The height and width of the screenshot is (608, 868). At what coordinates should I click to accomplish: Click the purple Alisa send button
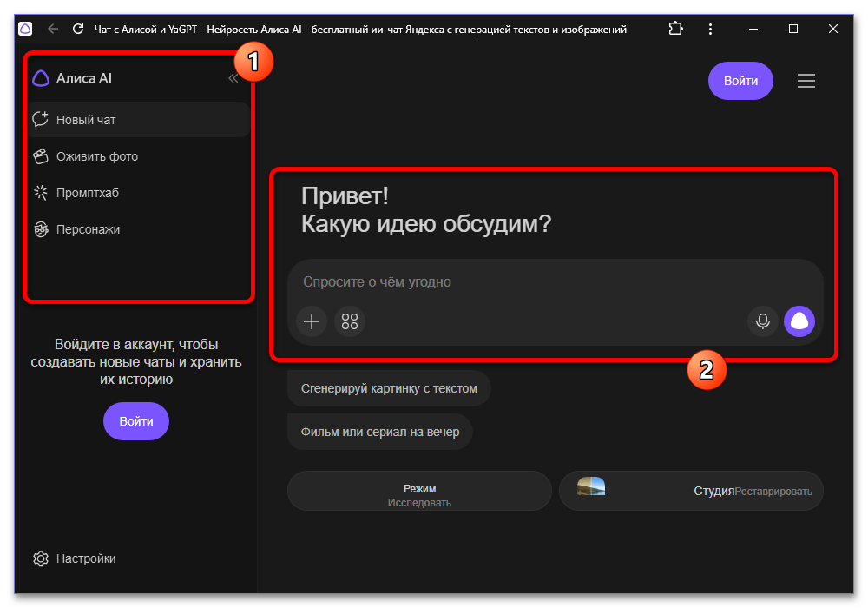(799, 321)
